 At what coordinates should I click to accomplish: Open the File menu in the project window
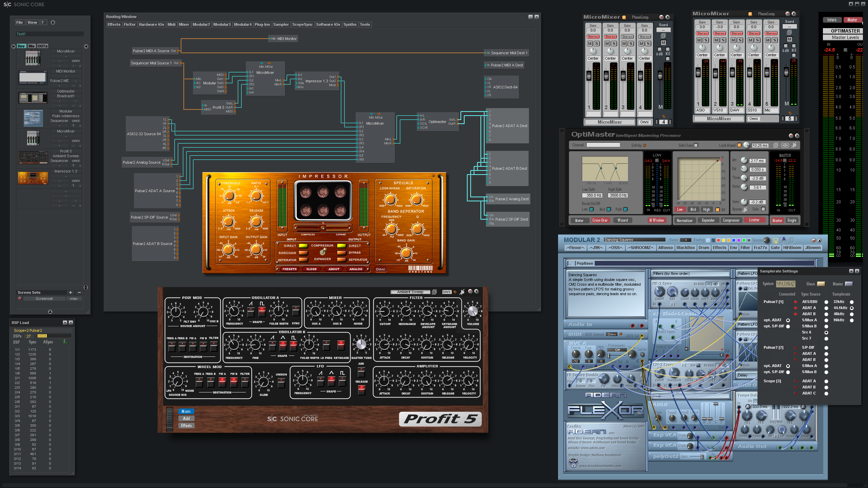(x=20, y=22)
